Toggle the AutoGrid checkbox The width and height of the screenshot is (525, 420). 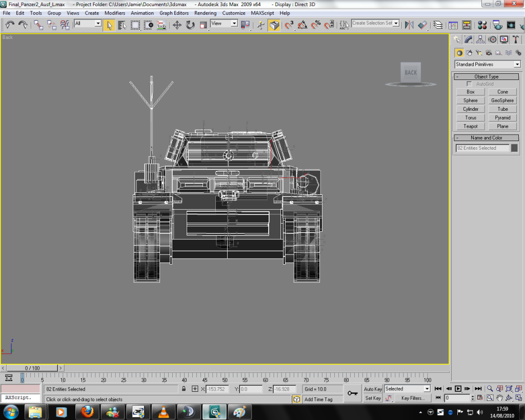coord(469,84)
